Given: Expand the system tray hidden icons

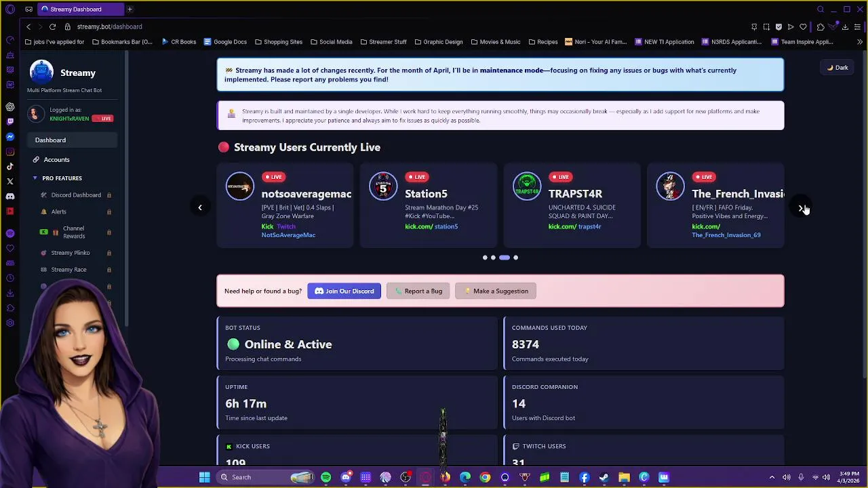Looking at the screenshot, I should (772, 477).
